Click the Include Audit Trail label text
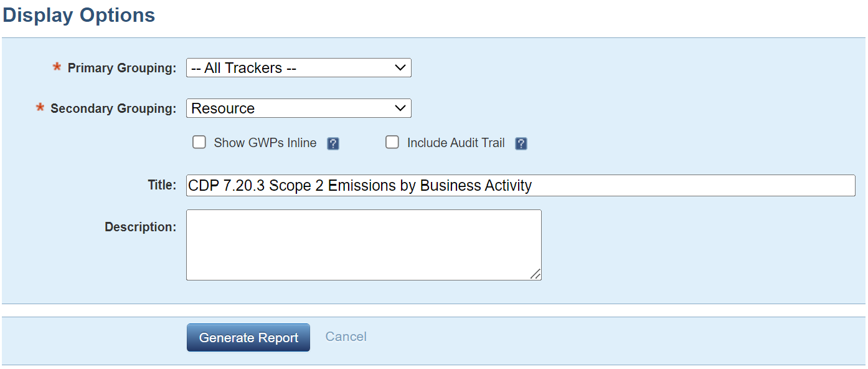 coord(456,143)
